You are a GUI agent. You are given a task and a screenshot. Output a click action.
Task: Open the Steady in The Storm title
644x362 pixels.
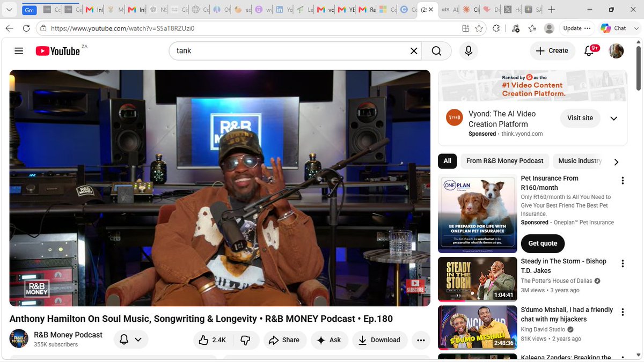click(x=563, y=266)
